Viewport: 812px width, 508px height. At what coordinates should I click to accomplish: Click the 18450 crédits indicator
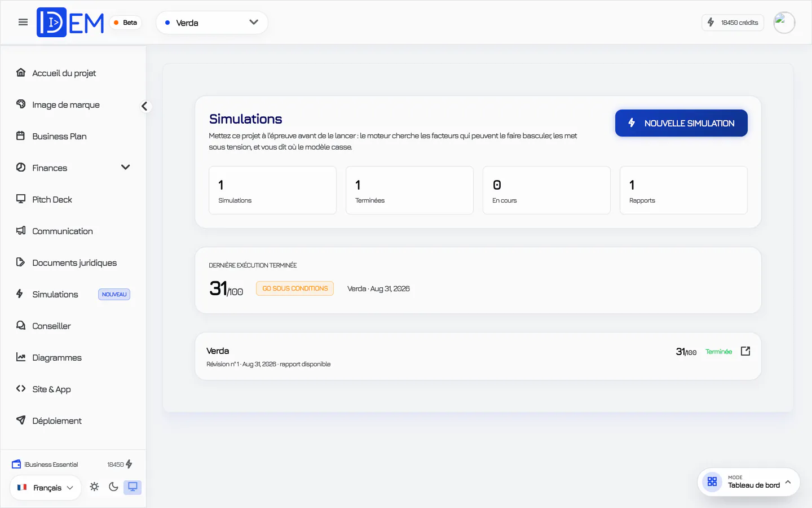733,23
